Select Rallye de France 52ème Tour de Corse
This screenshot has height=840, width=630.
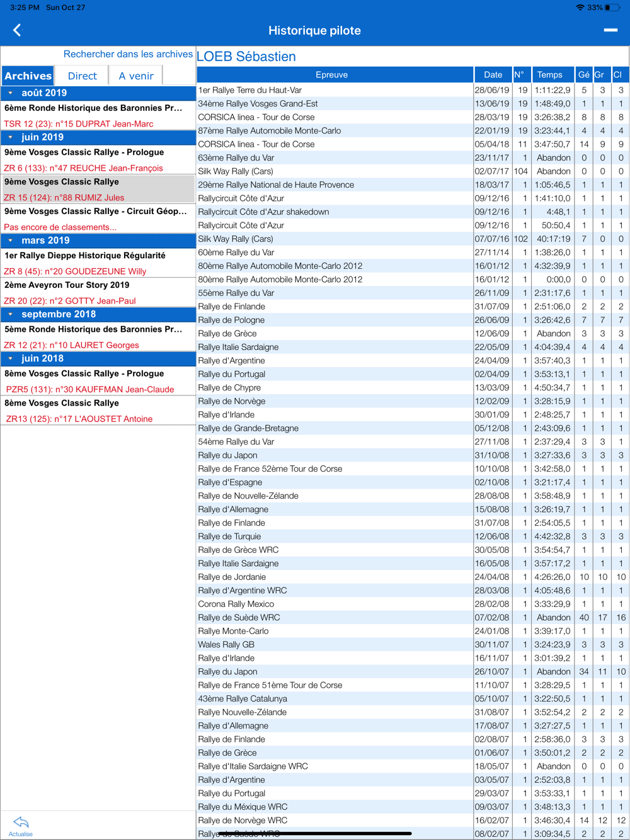(413, 469)
